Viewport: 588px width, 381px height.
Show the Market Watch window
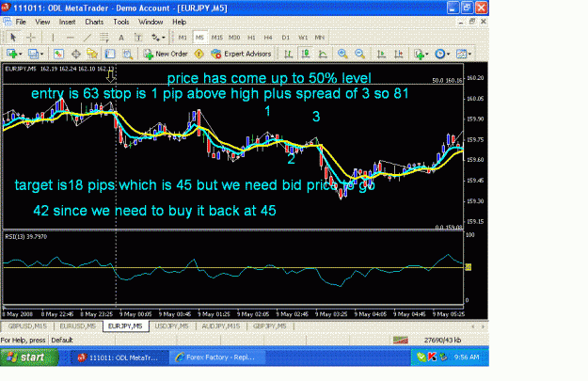pos(58,54)
